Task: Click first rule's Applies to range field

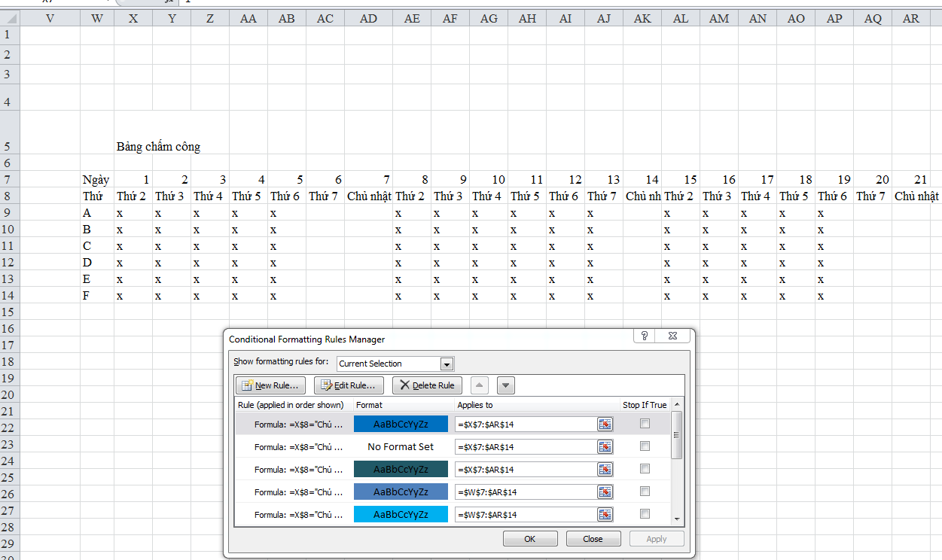Action: pos(525,425)
